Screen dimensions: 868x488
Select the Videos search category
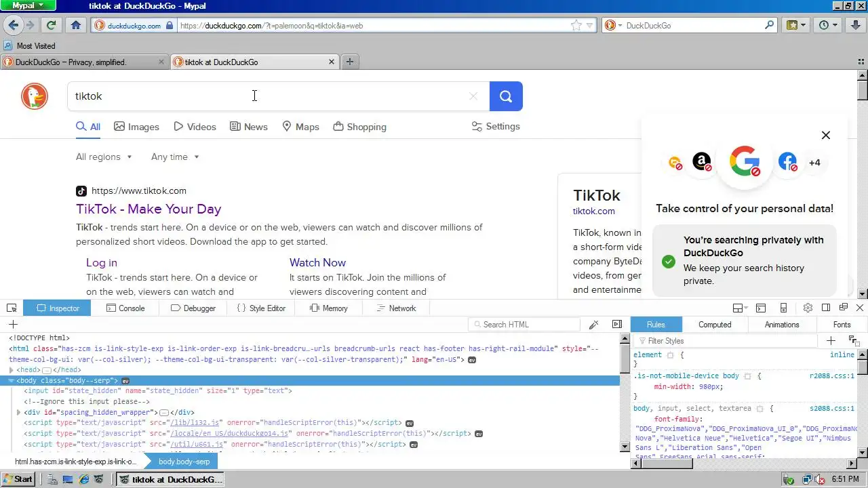(x=195, y=127)
